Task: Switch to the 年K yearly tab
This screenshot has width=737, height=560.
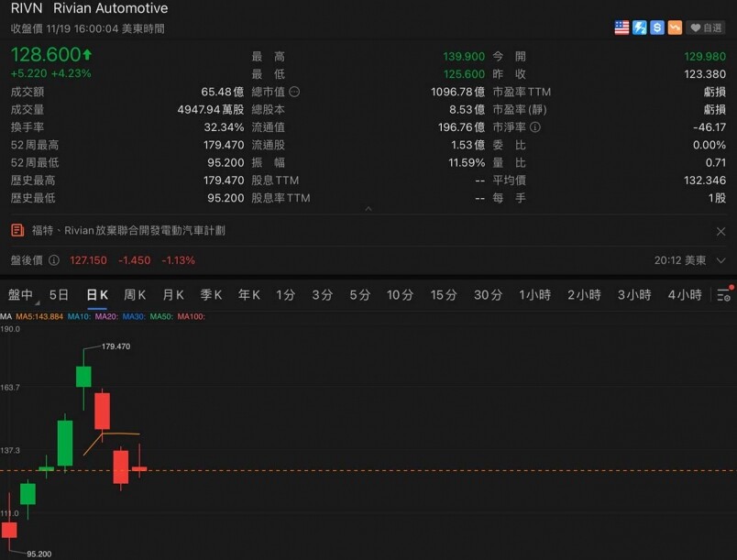Action: 249,295
